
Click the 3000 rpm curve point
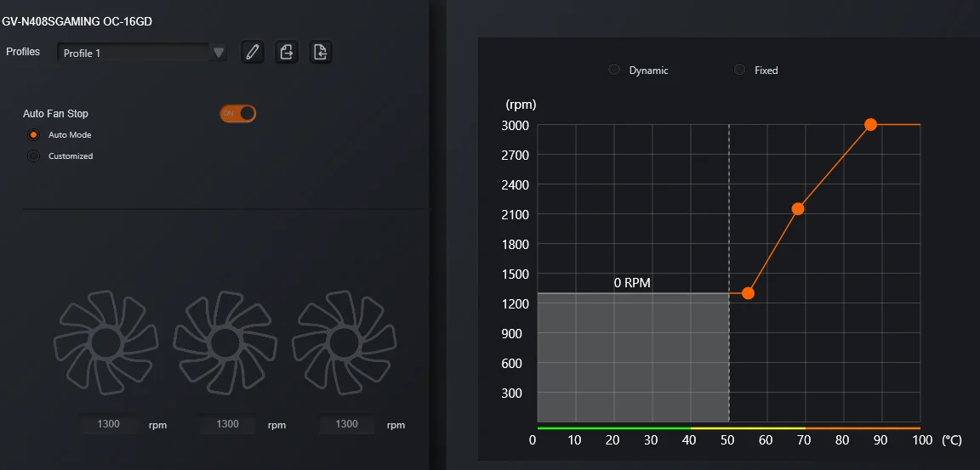coord(870,125)
